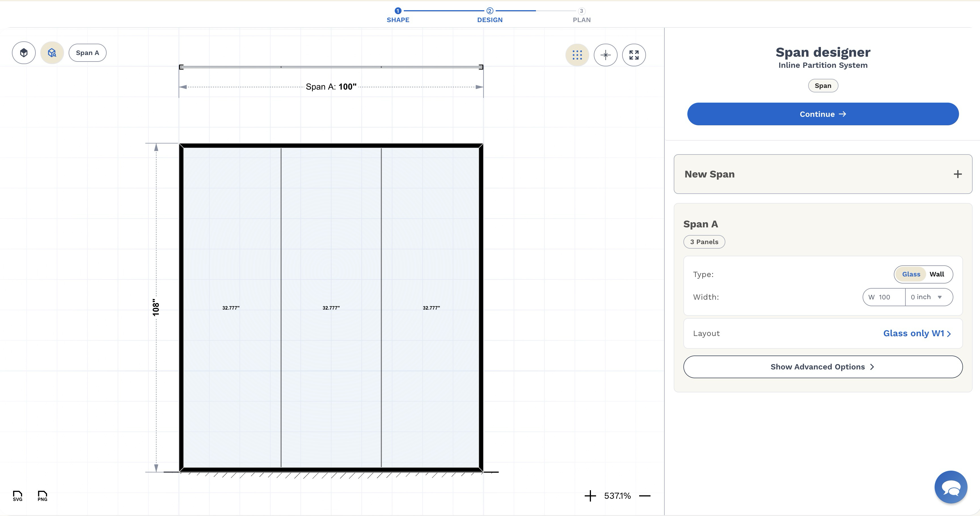Screen dimensions: 980x516
Task: Add a New Span with the plus button
Action: tap(958, 174)
